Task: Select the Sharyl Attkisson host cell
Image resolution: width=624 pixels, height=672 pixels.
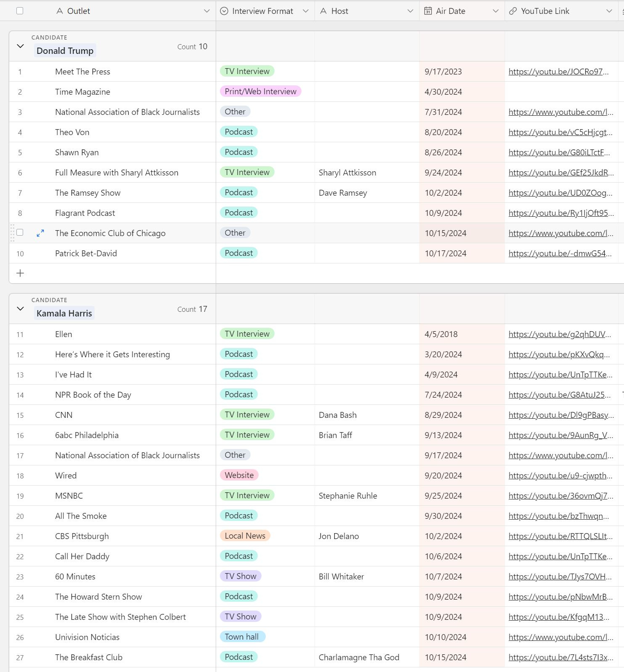Action: click(367, 173)
